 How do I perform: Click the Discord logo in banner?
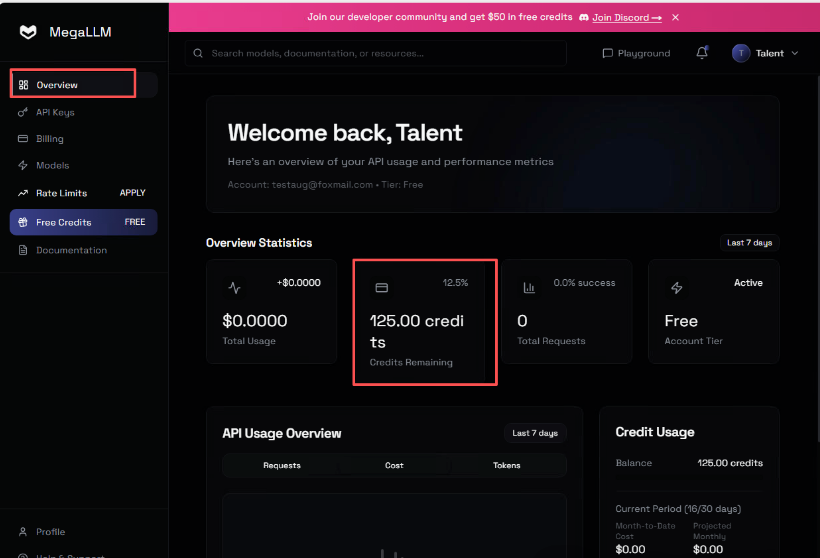click(x=584, y=17)
